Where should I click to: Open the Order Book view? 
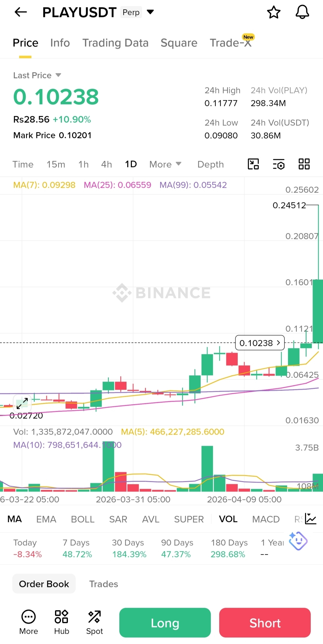44,584
